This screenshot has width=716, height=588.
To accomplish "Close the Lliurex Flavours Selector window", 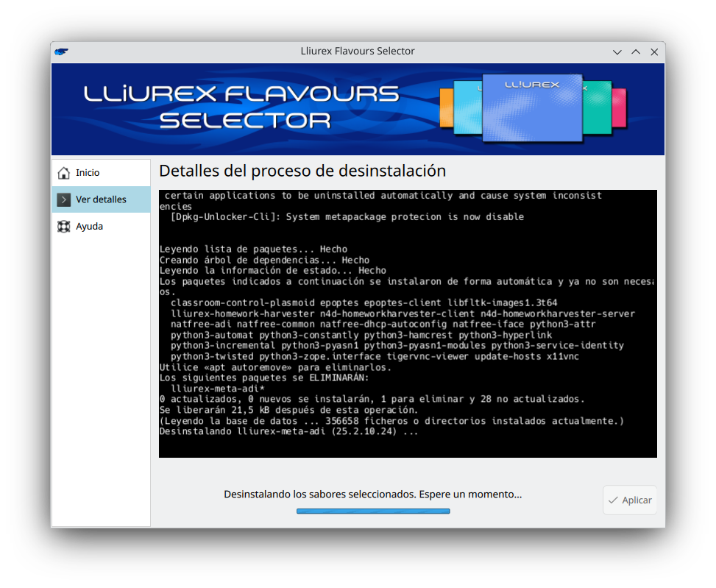I will coord(654,52).
